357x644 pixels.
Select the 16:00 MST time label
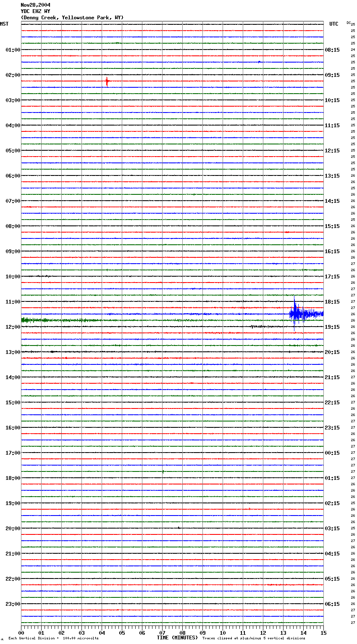[13, 428]
